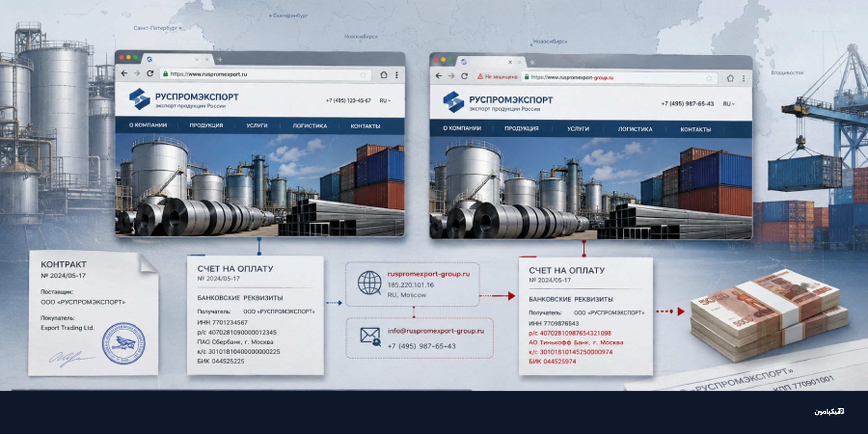This screenshot has height=434, width=868.
Task: Click home icon in right browser toolbar
Action: point(730,78)
